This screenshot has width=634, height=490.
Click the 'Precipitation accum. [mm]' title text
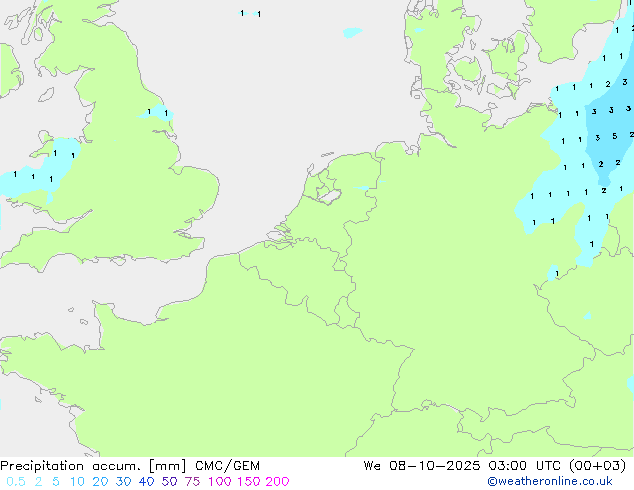pos(93,466)
